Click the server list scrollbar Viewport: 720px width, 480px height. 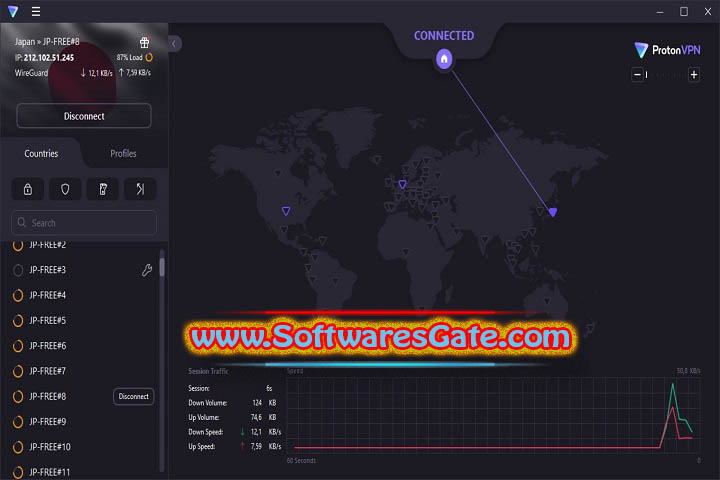coord(162,267)
